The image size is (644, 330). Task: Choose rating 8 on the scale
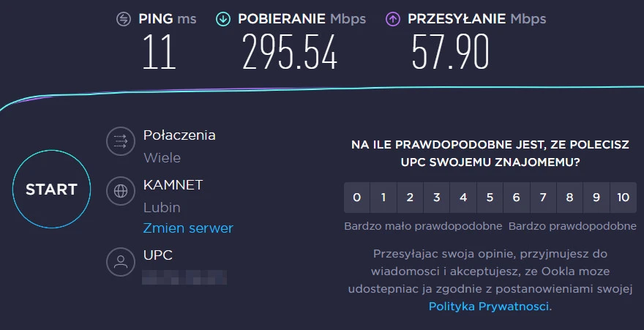pos(569,197)
